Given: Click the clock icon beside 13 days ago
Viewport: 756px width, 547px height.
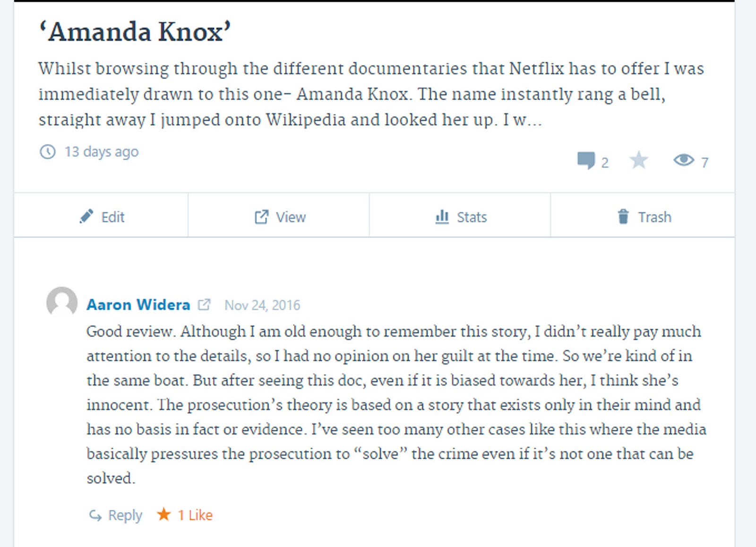Looking at the screenshot, I should (x=47, y=152).
